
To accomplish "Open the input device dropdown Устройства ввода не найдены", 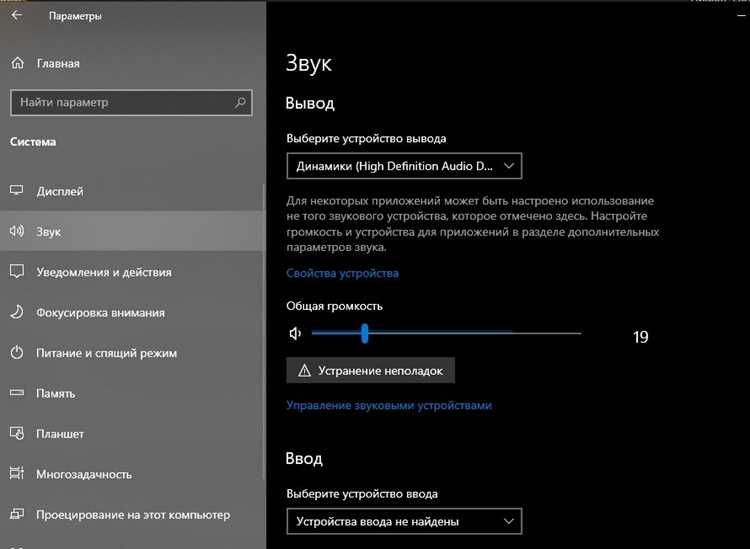I will pos(404,521).
